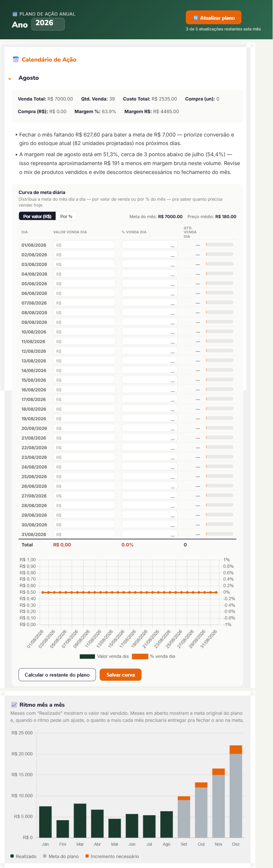Click the chart icon beside Ritmo mês a mês
The image size is (273, 868).
click(14, 705)
